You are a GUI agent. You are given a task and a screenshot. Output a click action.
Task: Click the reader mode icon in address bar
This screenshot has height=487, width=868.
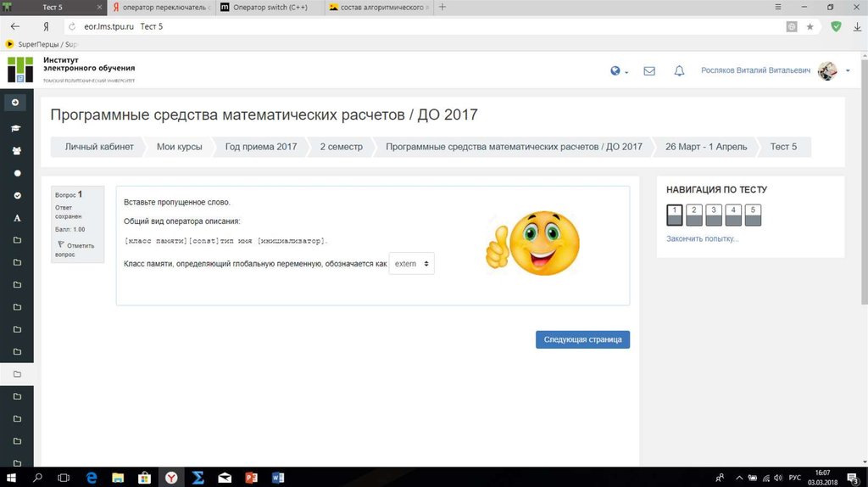[792, 26]
